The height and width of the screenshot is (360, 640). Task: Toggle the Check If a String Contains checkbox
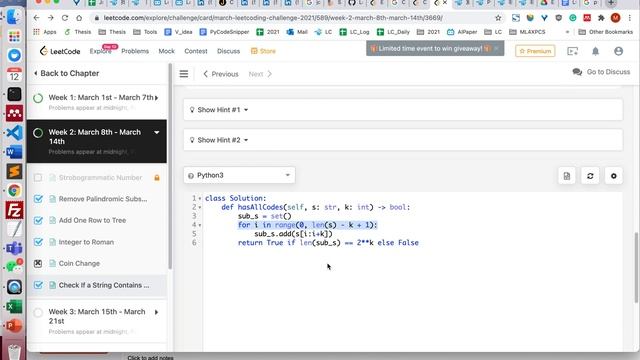[38, 285]
